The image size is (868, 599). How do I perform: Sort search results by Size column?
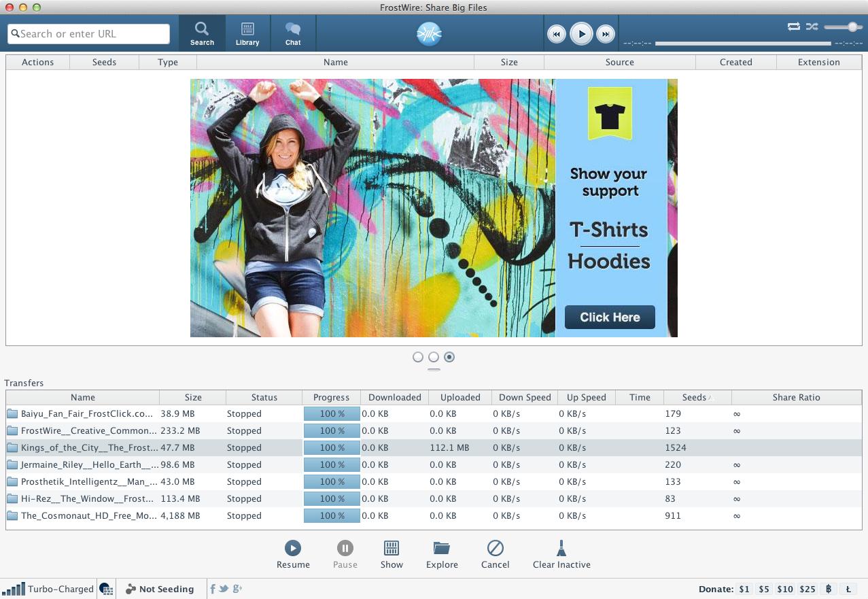coord(509,62)
